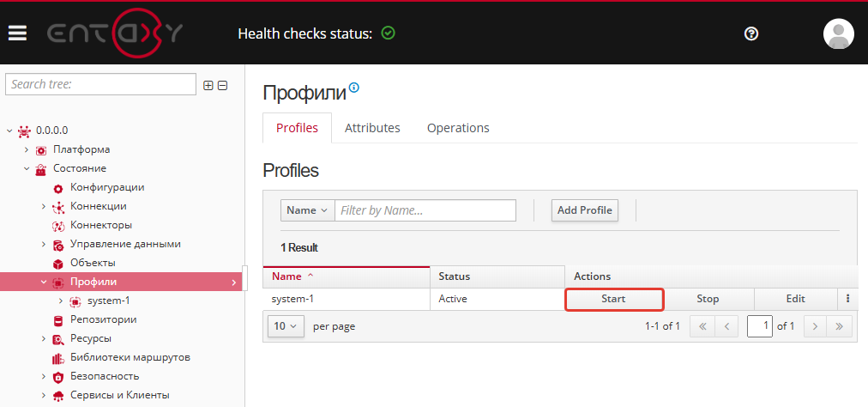Image resolution: width=868 pixels, height=407 pixels.
Task: Select Коннекторы in the tree
Action: point(100,225)
